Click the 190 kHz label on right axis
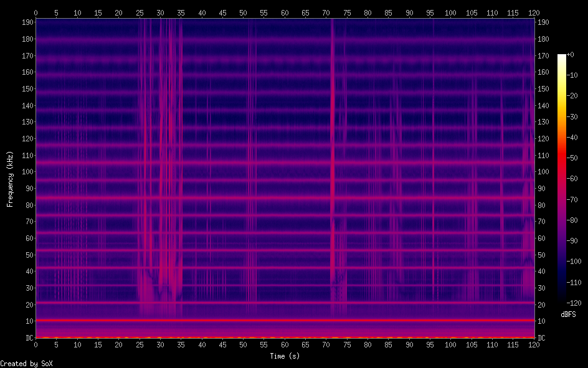588x368 pixels. (x=544, y=22)
